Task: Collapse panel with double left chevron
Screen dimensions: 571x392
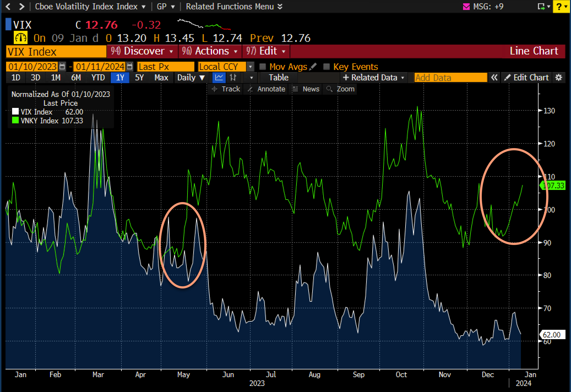Action: point(494,78)
